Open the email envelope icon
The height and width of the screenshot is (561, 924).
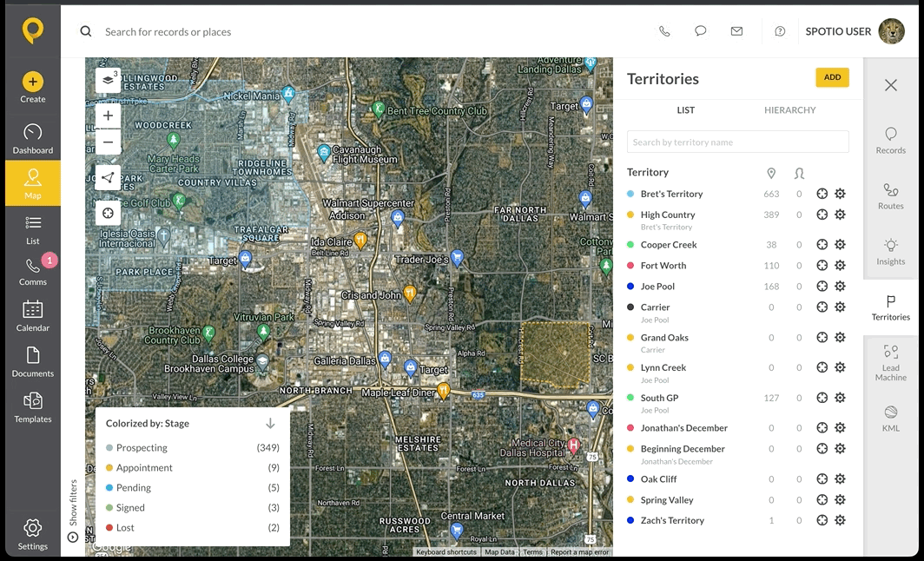pos(736,31)
